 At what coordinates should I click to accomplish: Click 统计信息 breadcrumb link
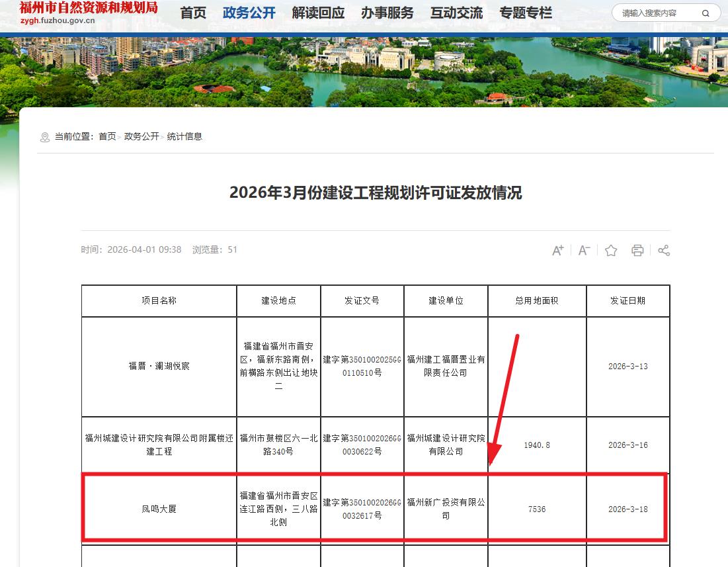coord(184,136)
